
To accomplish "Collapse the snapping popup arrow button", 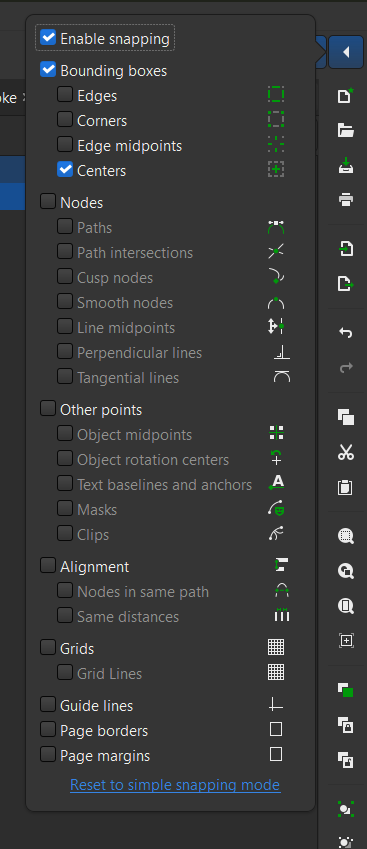I will [346, 52].
